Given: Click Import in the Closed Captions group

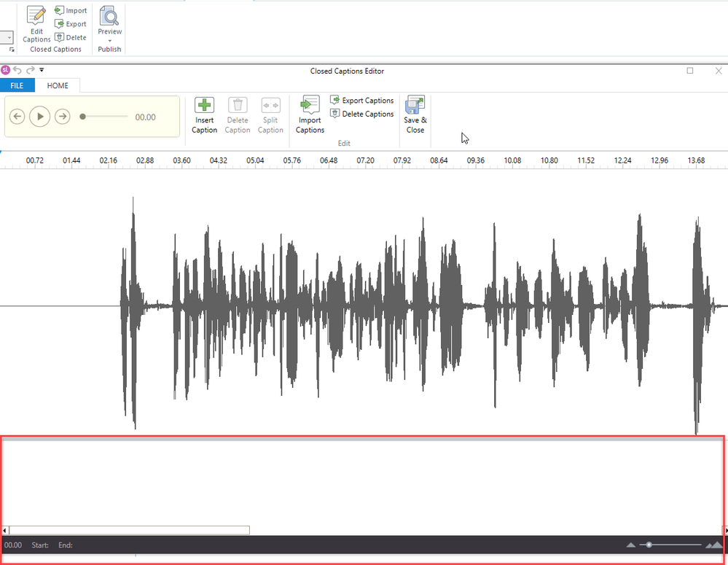Looking at the screenshot, I should click(71, 11).
